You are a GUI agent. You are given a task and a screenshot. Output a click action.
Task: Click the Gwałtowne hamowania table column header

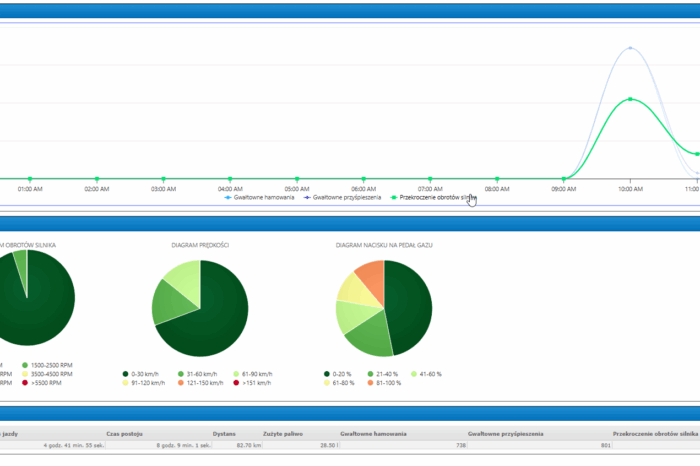click(373, 435)
